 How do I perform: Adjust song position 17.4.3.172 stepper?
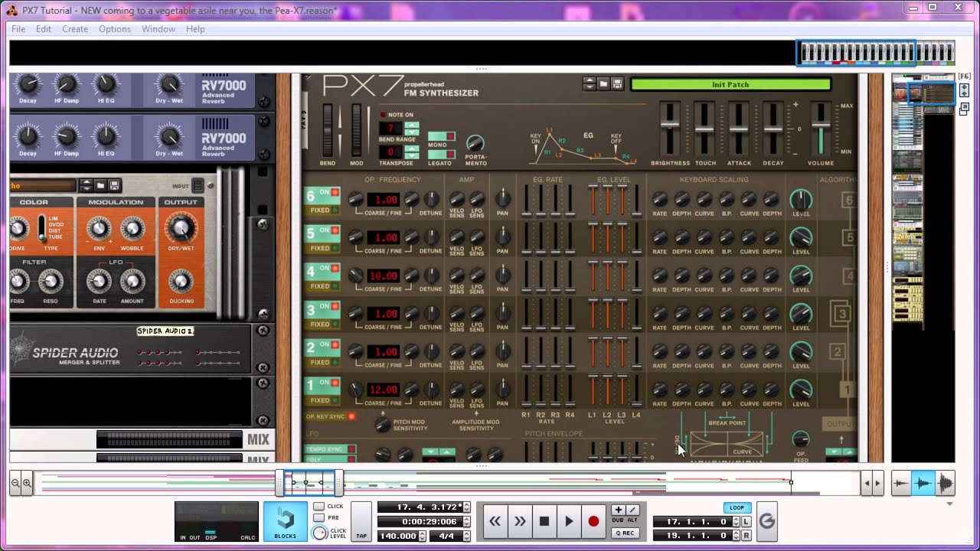(x=468, y=507)
